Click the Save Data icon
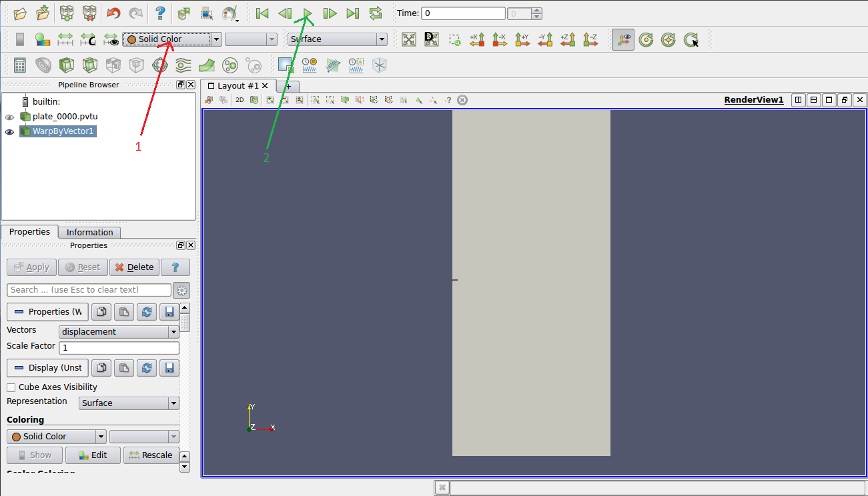 click(42, 13)
